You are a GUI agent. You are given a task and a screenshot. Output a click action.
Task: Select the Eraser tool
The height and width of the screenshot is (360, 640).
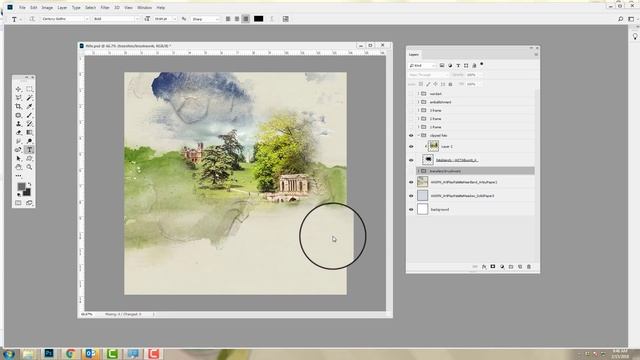[x=18, y=132]
